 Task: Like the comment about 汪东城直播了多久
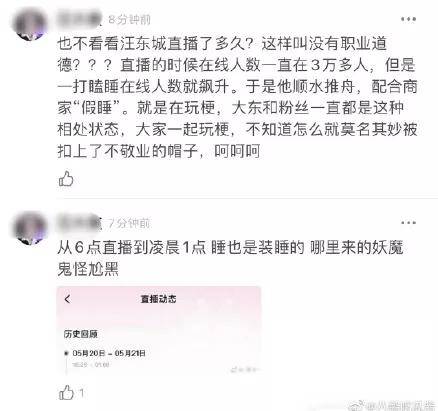tap(66, 179)
